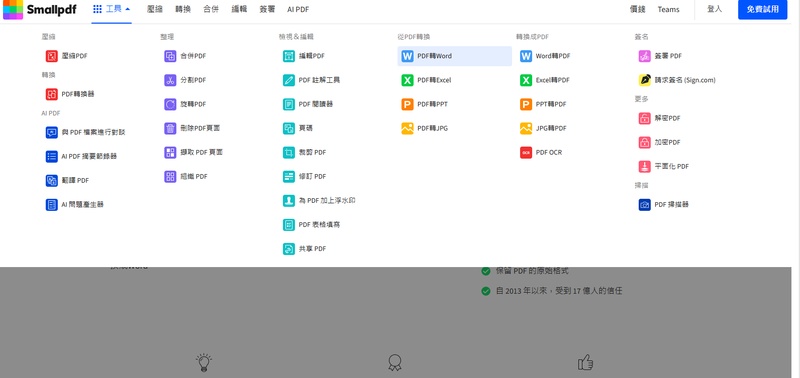The image size is (800, 378).
Task: Open the 加密PDF protect tool
Action: coord(660,142)
